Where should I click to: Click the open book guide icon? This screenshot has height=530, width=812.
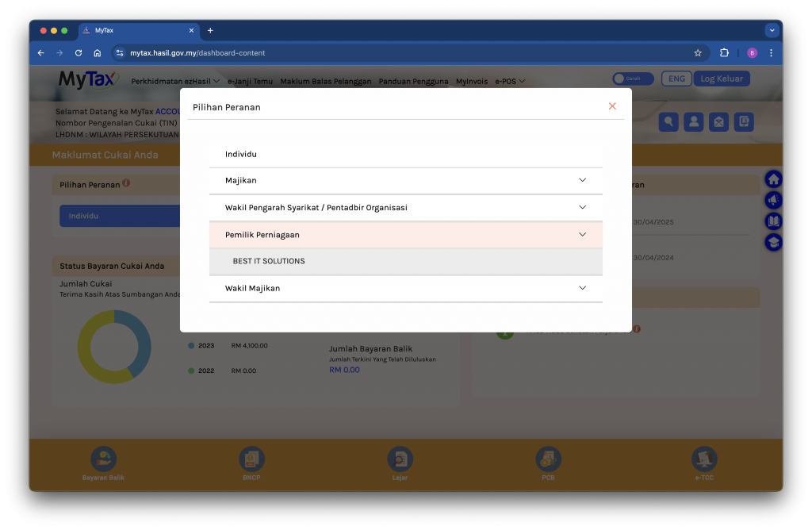(x=773, y=221)
